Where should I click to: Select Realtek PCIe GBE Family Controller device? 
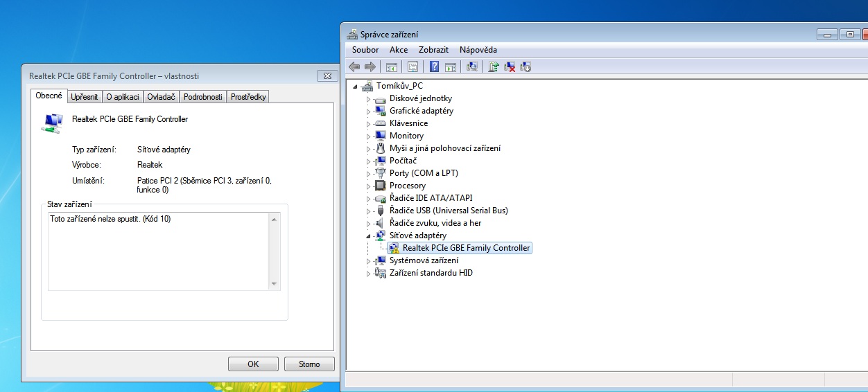click(466, 248)
